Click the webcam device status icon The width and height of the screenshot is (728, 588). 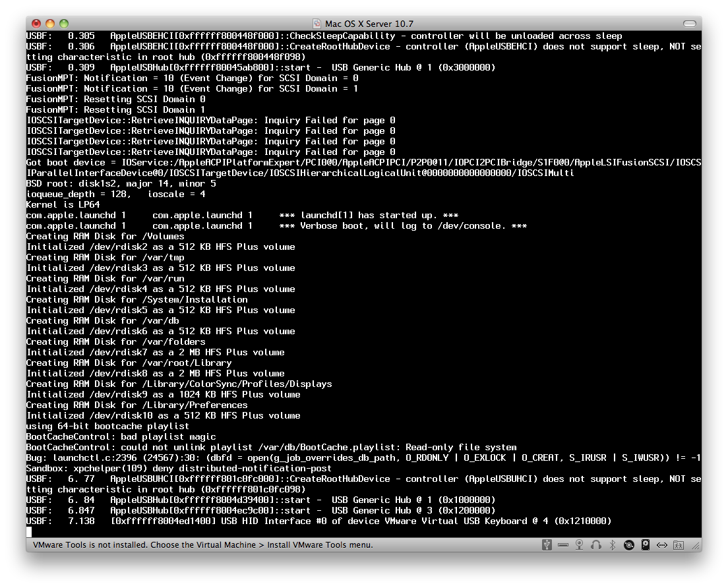(x=580, y=545)
